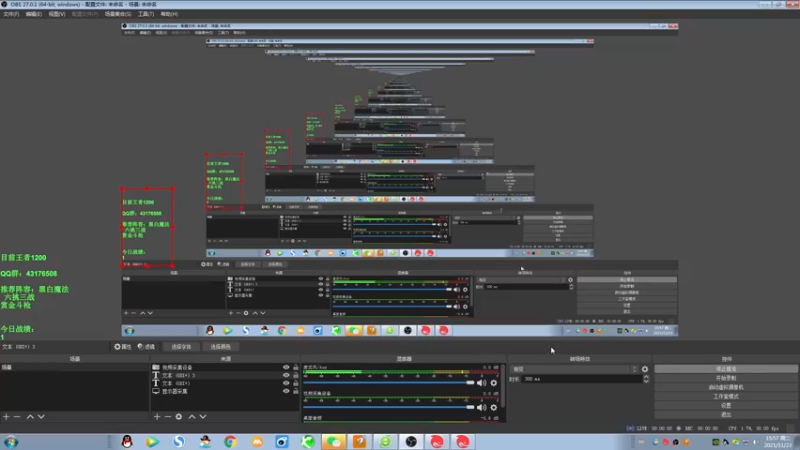Decrease transition duration with the down arrow

[646, 381]
